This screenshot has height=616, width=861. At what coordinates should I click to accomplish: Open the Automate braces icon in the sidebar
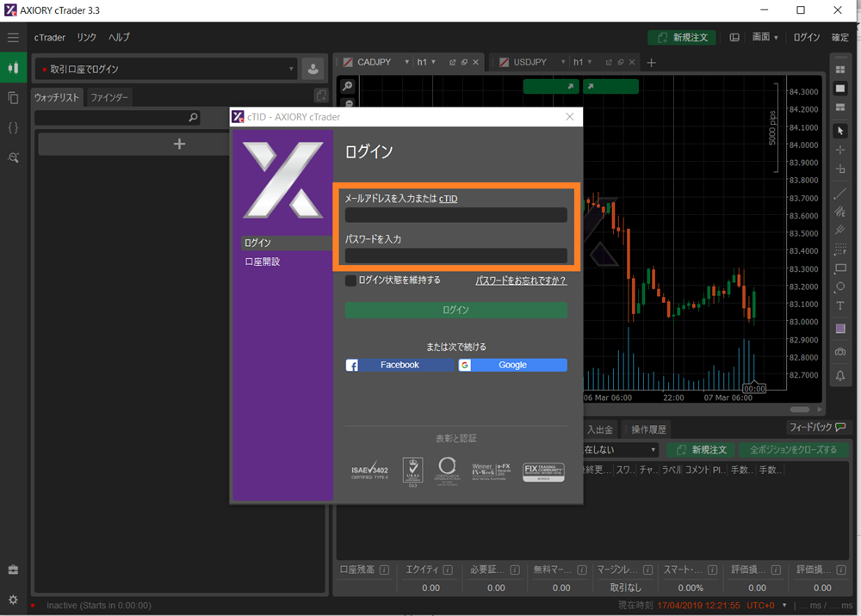pos(13,128)
